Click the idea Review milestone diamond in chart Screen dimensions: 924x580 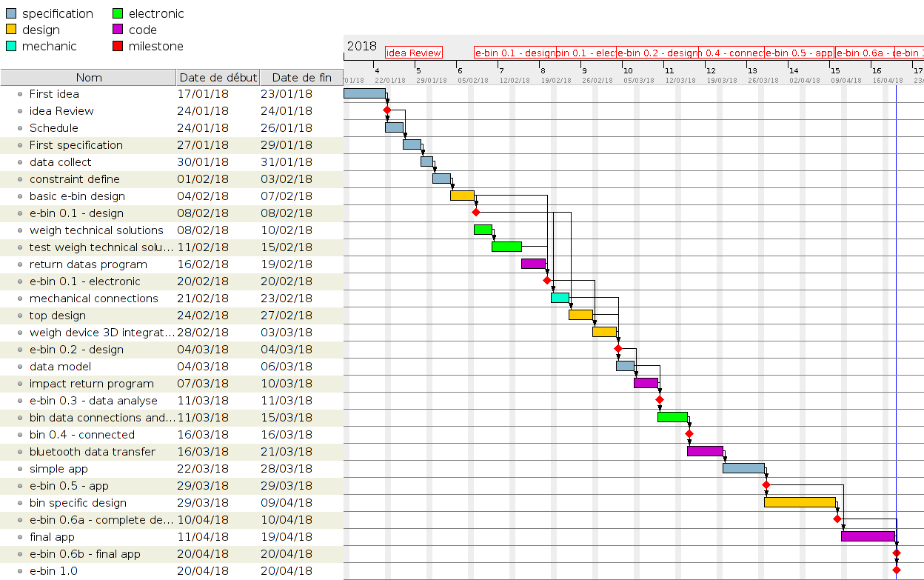point(387,110)
